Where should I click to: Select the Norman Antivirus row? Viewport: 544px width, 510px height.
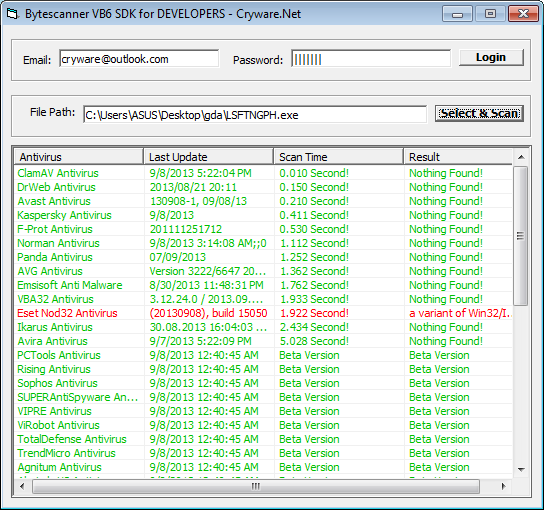pyautogui.click(x=263, y=243)
